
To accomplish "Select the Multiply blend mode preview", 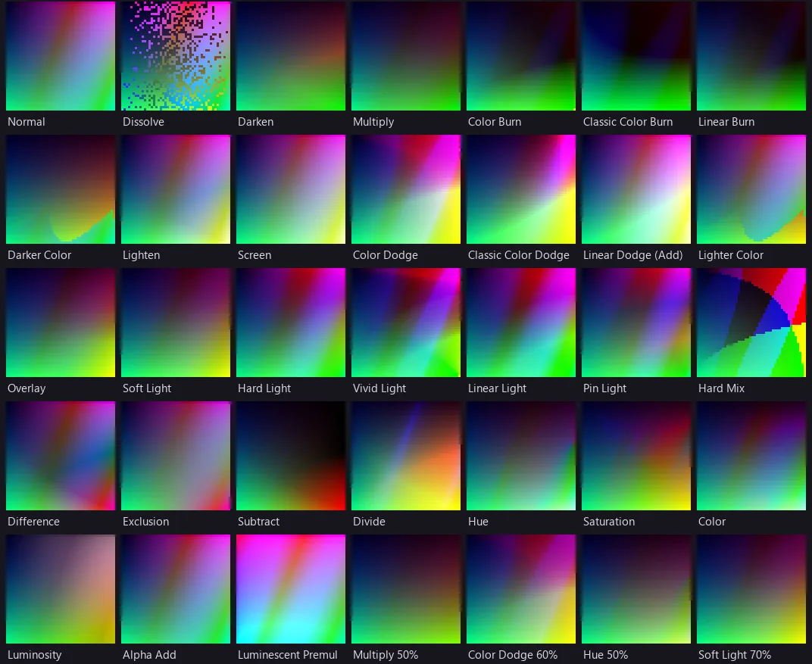I will coord(406,56).
